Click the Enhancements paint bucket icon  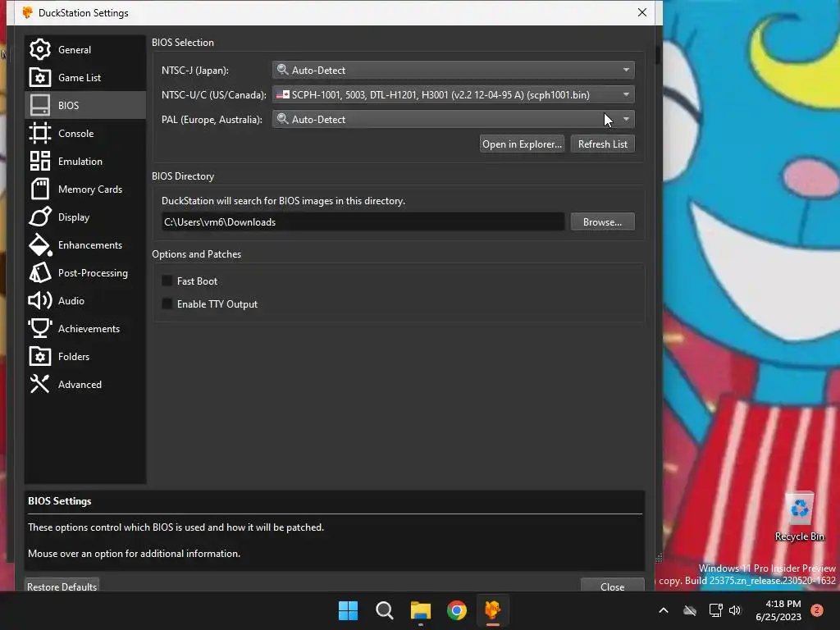click(x=39, y=244)
